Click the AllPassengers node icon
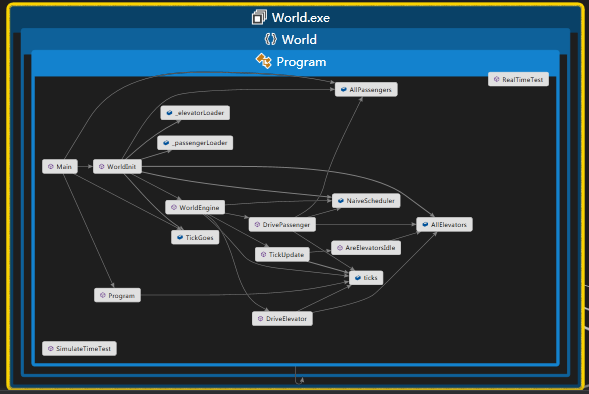The image size is (589, 394). 343,89
